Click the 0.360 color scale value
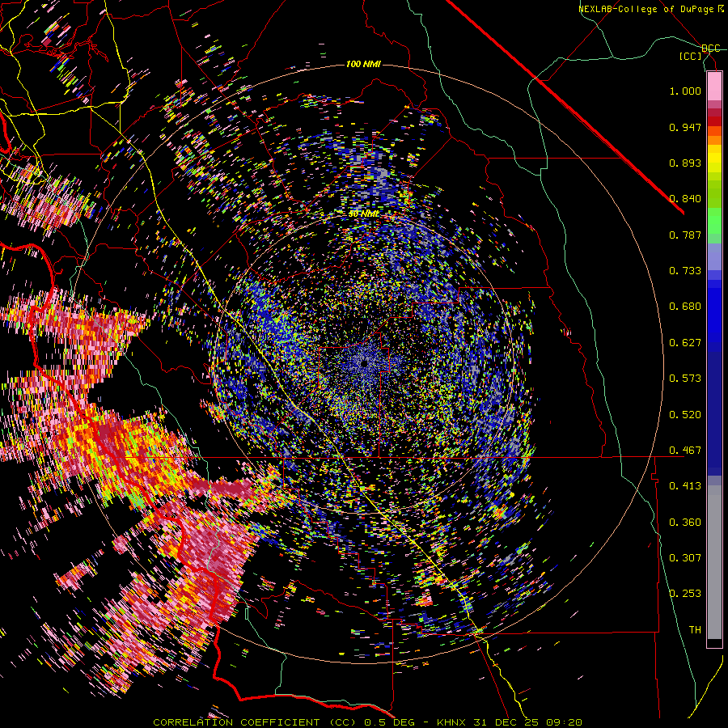 coord(685,523)
